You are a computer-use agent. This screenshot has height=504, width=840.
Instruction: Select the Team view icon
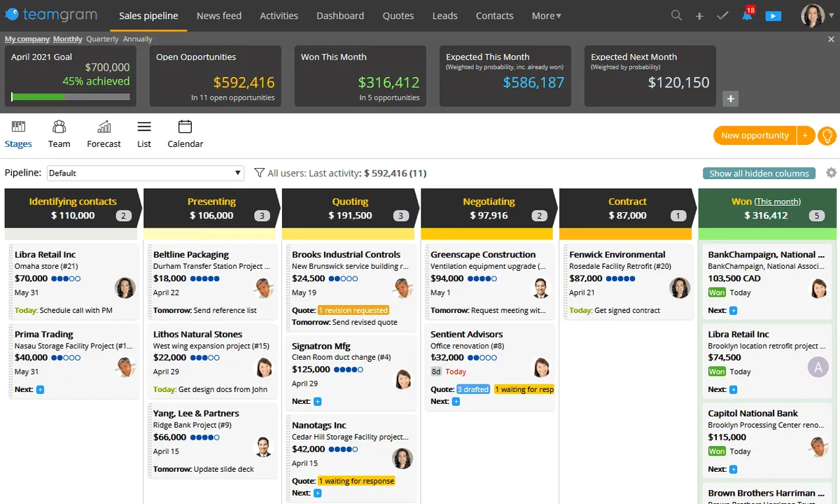(59, 134)
